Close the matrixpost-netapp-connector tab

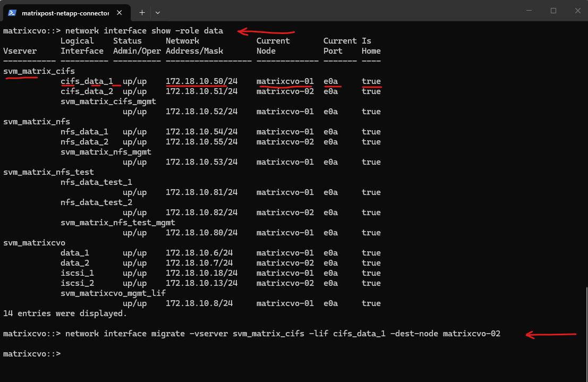pos(121,12)
